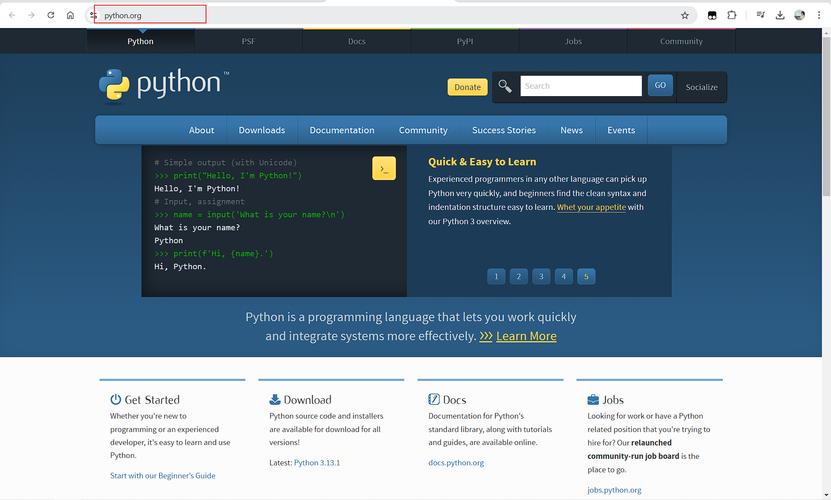831x500 pixels.
Task: Show slide 2 in the carousel
Action: click(519, 276)
